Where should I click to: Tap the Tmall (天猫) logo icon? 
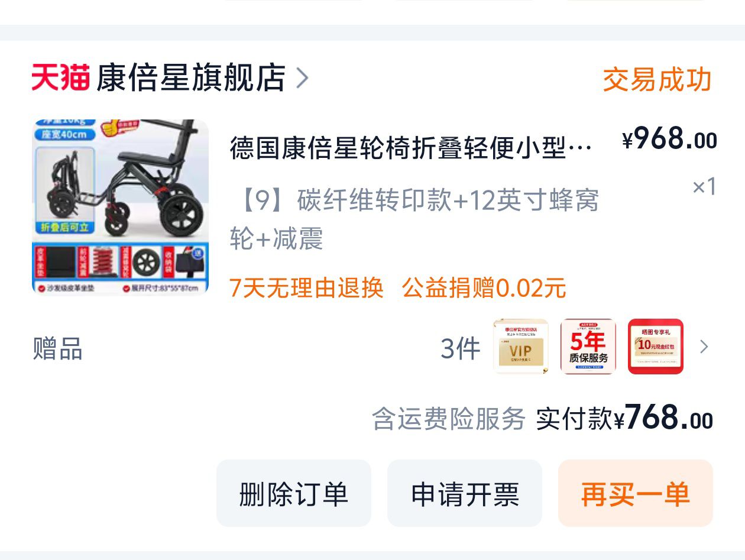tap(60, 77)
